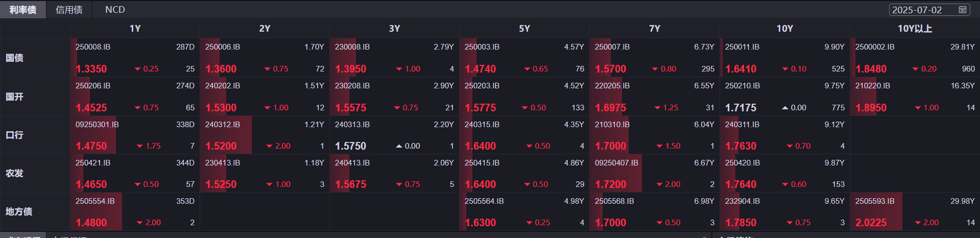The width and height of the screenshot is (980, 238).
Task: Click the 10Y以上 column header
Action: coord(915,29)
